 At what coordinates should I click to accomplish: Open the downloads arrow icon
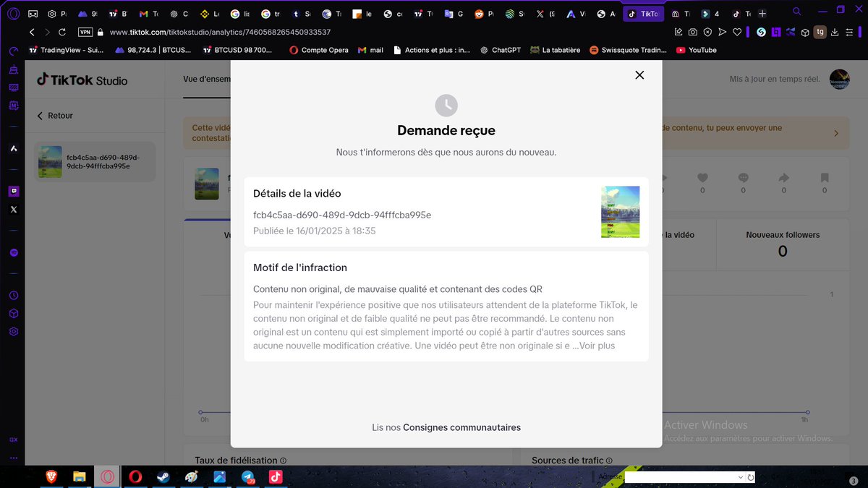835,33
